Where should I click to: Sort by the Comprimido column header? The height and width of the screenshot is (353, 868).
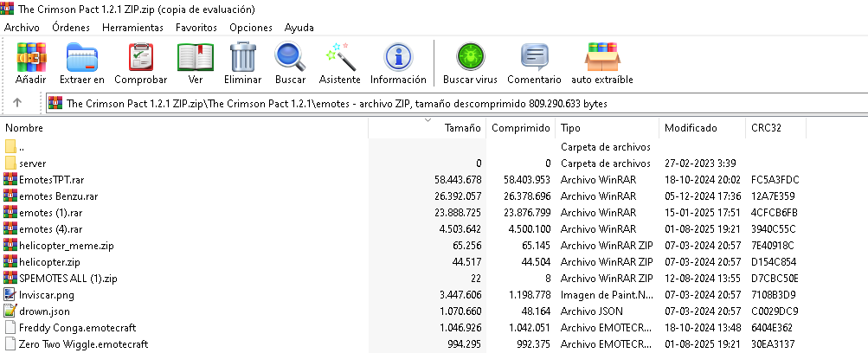point(521,128)
